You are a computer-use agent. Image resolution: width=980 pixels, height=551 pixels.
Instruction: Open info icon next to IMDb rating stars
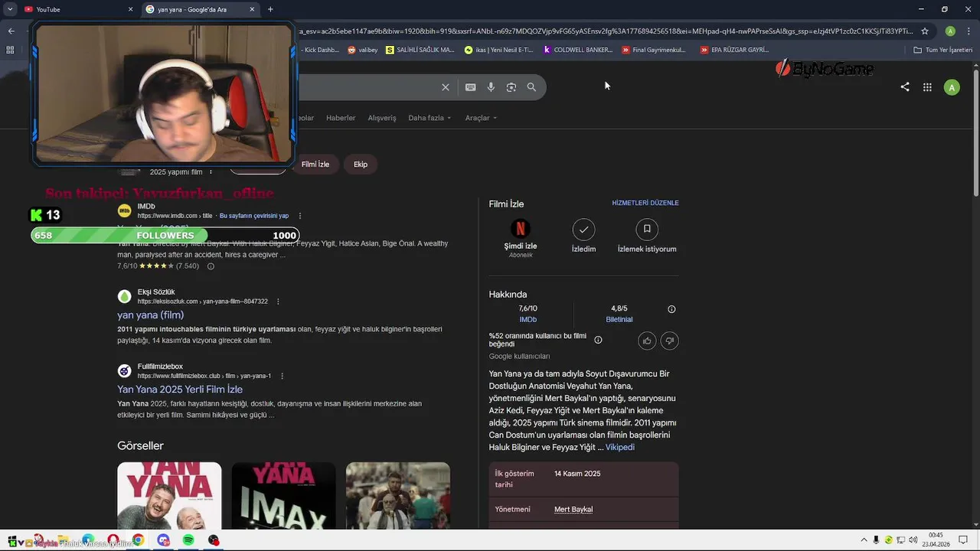[x=211, y=266]
